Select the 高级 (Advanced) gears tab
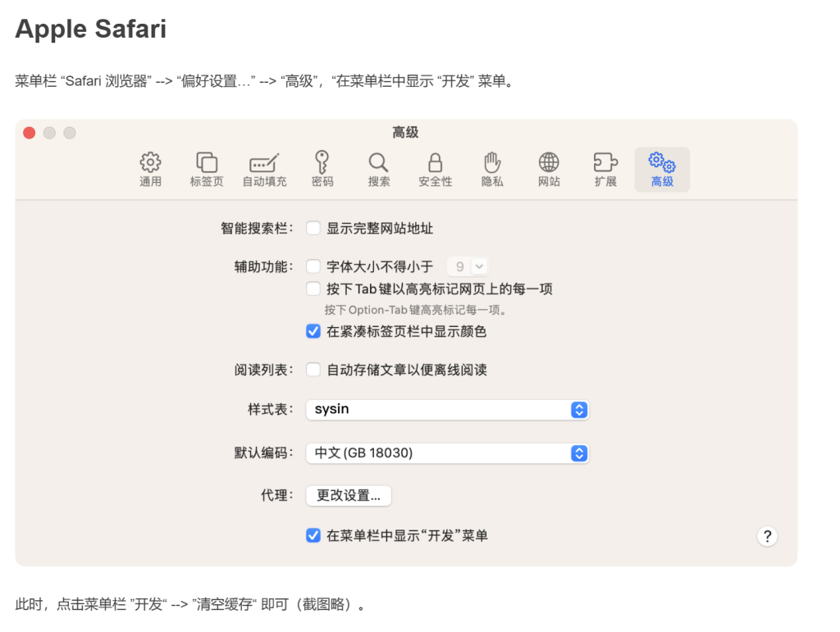The image size is (840, 632). tap(662, 169)
